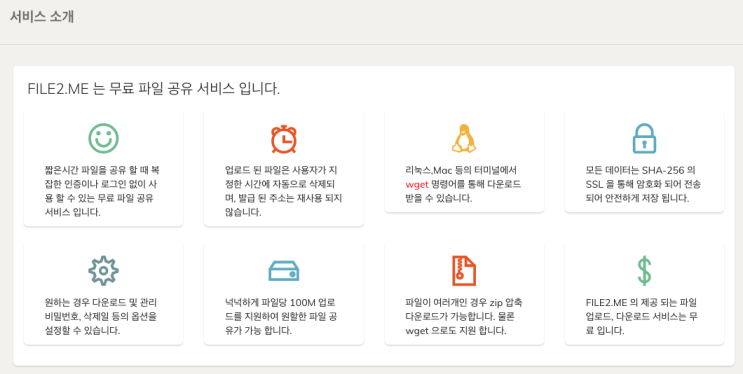Viewport: 743px width, 374px height.
Task: Click the green dollar sign icon
Action: coord(644,271)
